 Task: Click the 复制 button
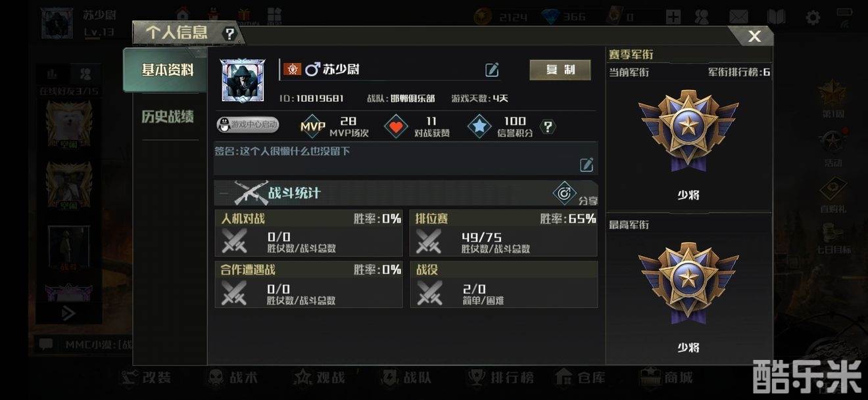[560, 70]
